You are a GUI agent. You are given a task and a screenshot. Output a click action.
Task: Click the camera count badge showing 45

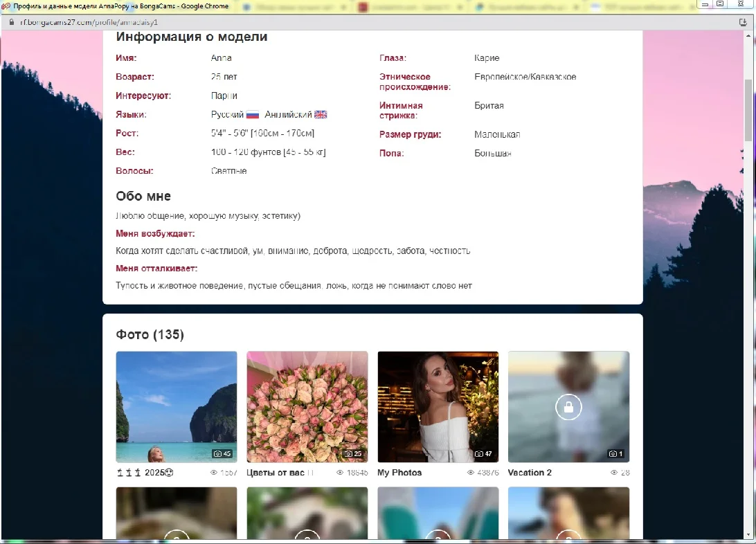click(x=222, y=453)
